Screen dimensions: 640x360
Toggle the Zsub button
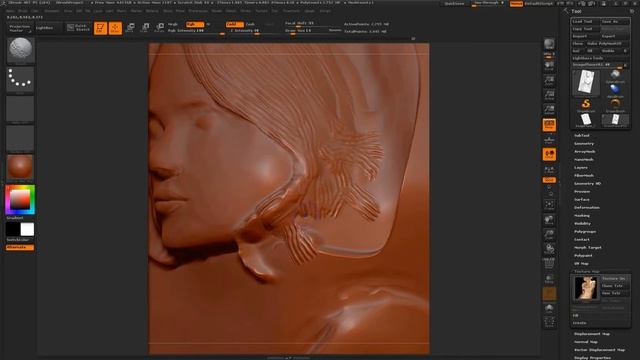(x=250, y=24)
